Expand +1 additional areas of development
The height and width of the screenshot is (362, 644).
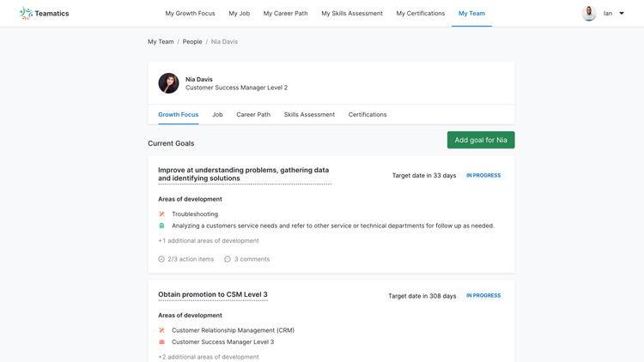point(209,240)
